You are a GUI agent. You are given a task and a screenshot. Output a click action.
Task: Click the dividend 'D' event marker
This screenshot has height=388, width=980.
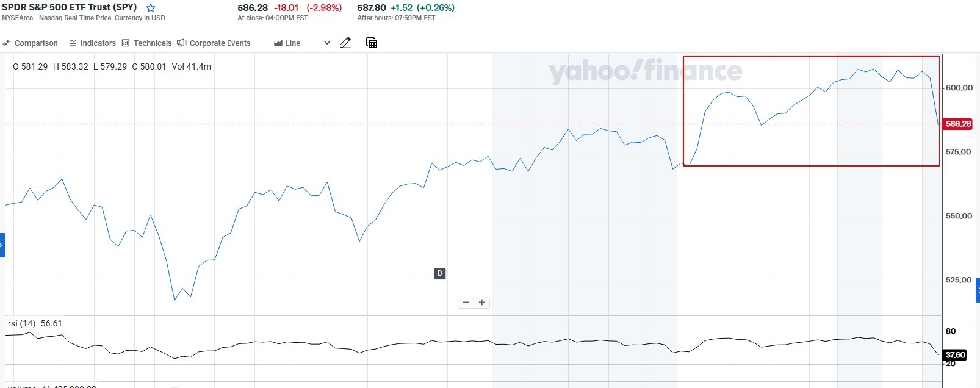440,273
